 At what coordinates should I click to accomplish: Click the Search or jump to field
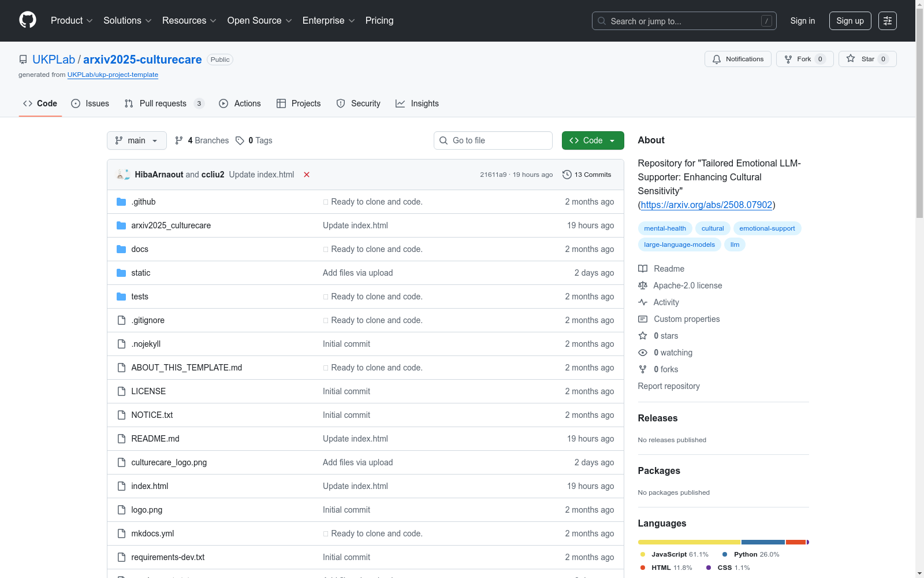pos(684,21)
